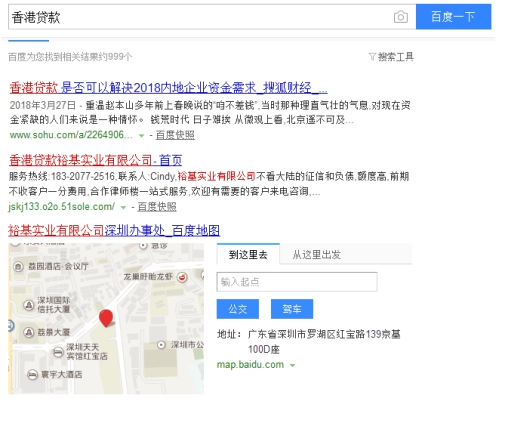This screenshot has width=506, height=426.
Task: Click the search tools filter icon
Action: tap(372, 57)
